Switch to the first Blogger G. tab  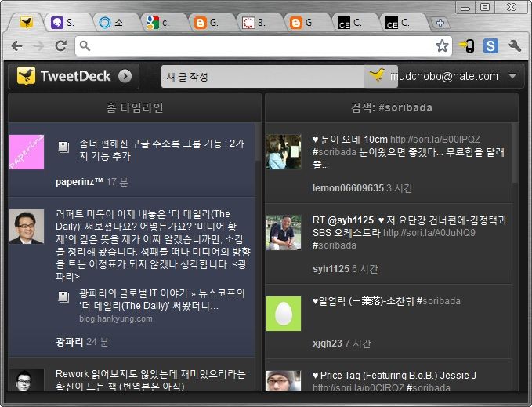click(212, 23)
